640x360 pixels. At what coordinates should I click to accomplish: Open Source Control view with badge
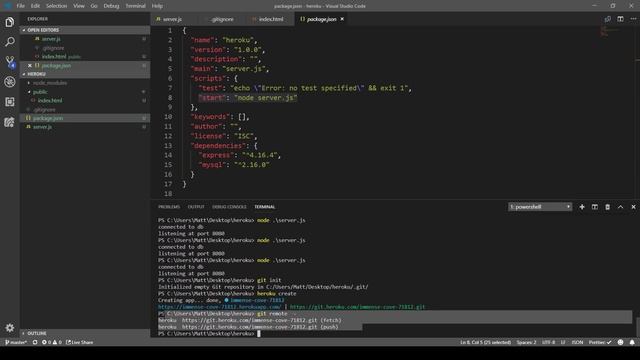(x=10, y=62)
